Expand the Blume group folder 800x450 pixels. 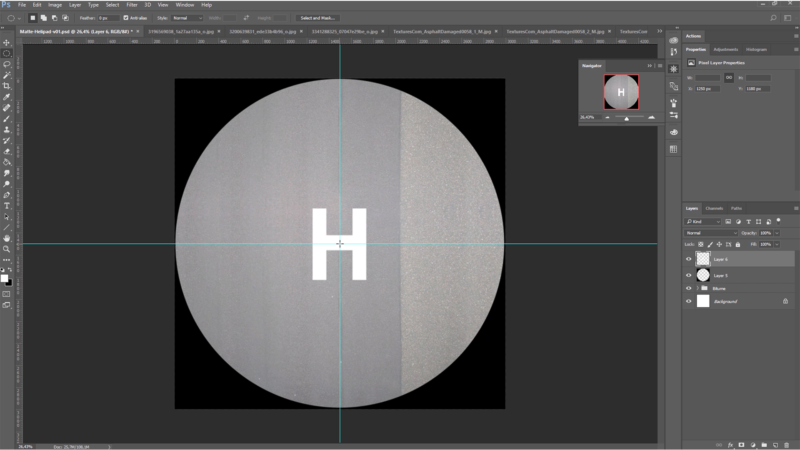(x=697, y=288)
